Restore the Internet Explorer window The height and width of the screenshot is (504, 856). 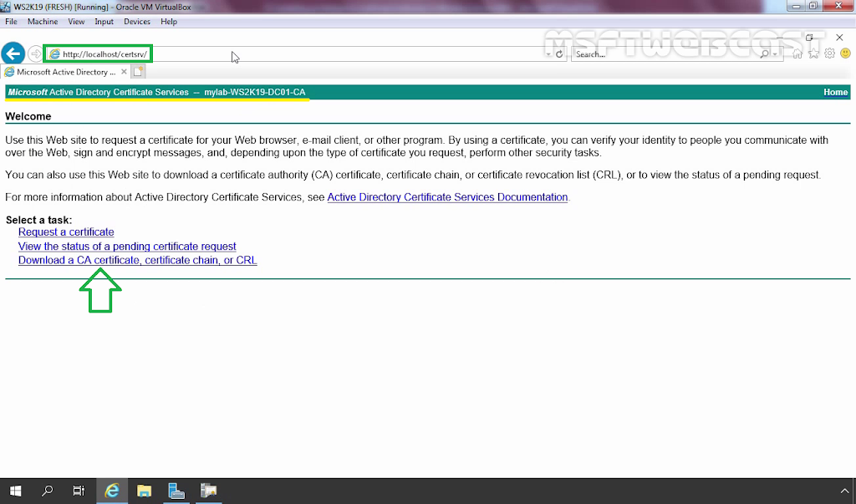point(809,38)
